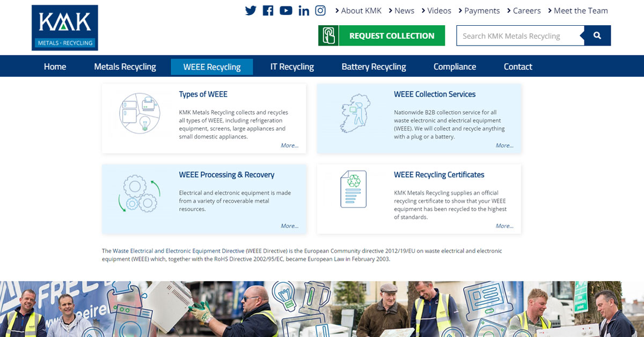
Task: Open KMK Facebook page icon
Action: 268,10
